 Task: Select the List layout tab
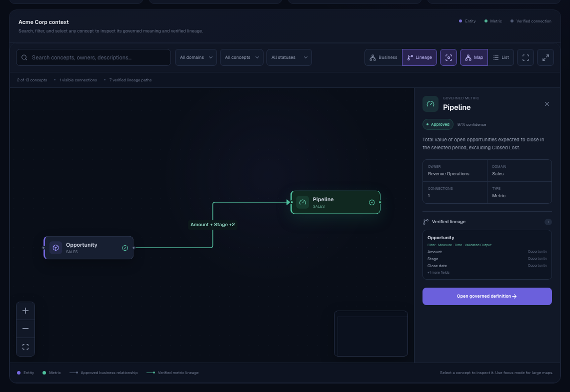501,57
